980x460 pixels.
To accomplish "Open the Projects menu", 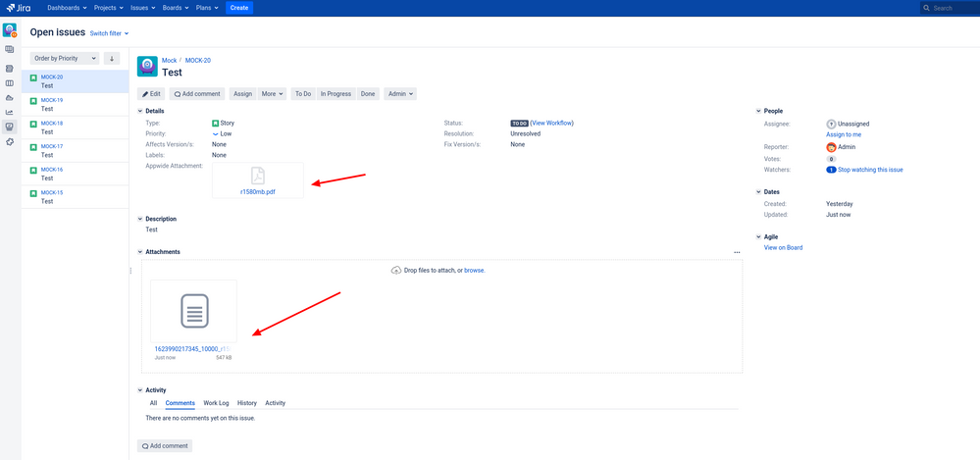I will pyautogui.click(x=109, y=8).
